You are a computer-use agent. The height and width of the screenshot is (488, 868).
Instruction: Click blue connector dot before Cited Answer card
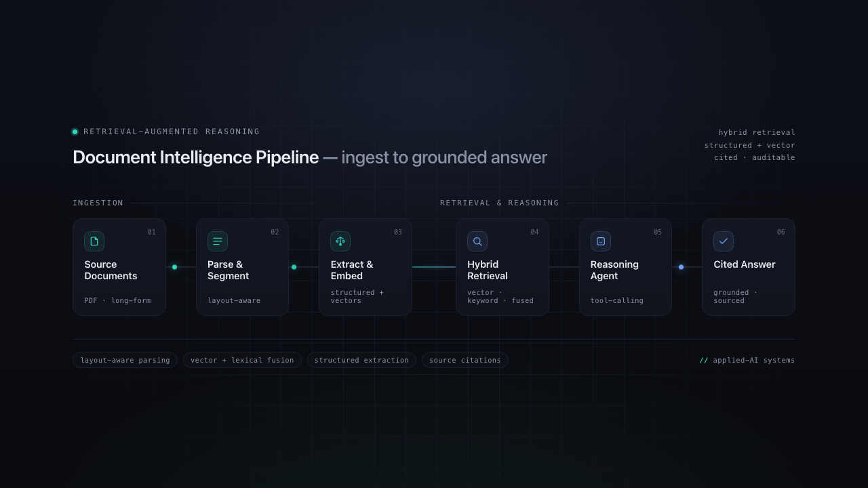[681, 267]
